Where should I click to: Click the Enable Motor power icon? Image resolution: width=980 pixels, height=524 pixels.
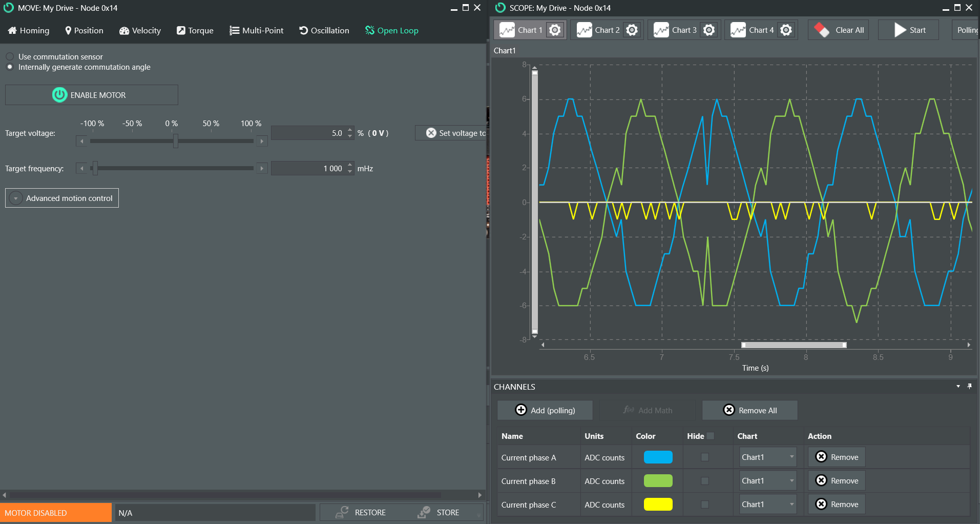(60, 95)
